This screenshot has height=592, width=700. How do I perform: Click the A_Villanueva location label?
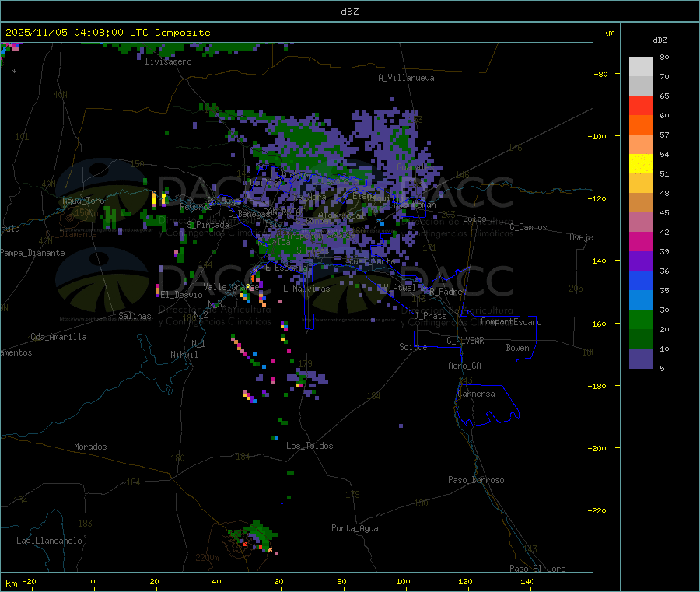[x=406, y=78]
